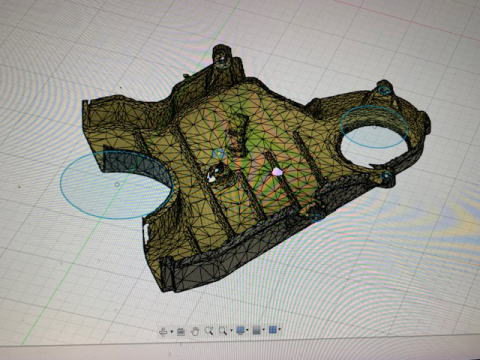Open Grid and Snaps settings icon
The width and height of the screenshot is (480, 360).
(256, 331)
